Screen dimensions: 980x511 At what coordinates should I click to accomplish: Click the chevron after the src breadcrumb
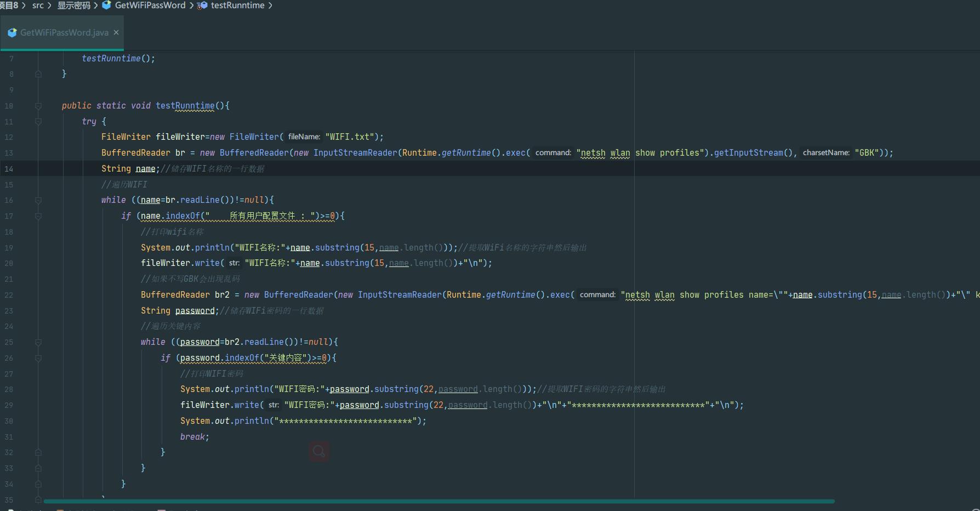point(50,5)
